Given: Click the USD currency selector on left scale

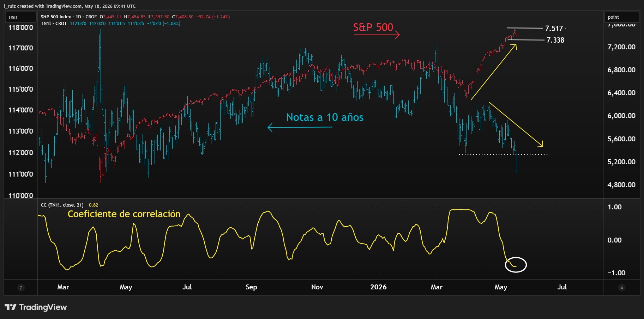Looking at the screenshot, I should tap(20, 17).
